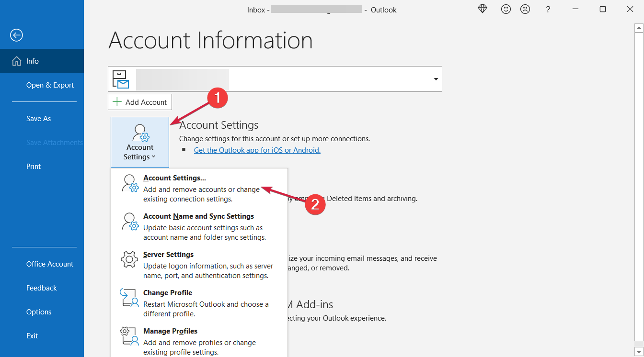Open help with the question mark icon
This screenshot has height=357, width=644.
[548, 10]
